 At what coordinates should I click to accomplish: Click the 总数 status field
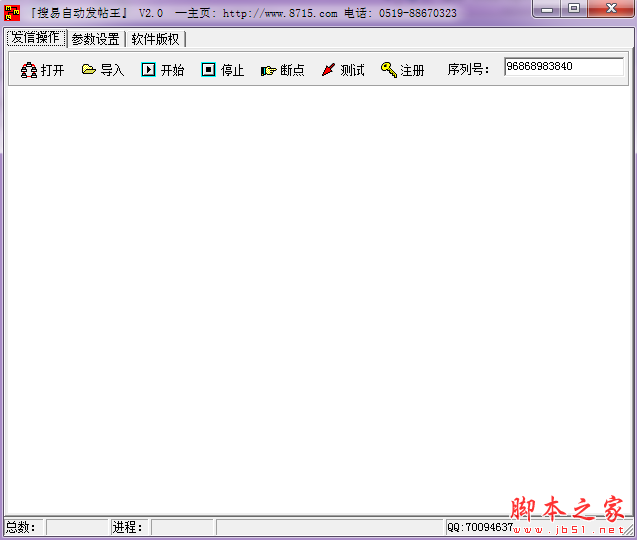coord(77,527)
